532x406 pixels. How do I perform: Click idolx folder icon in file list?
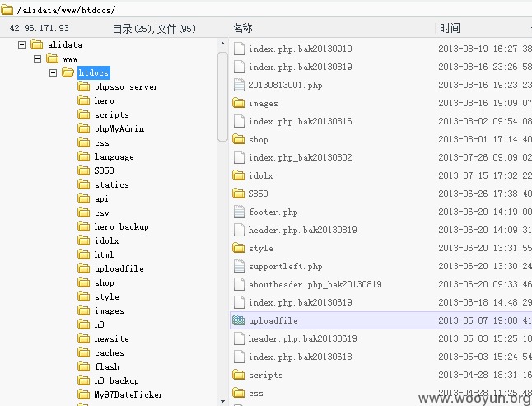(x=239, y=175)
